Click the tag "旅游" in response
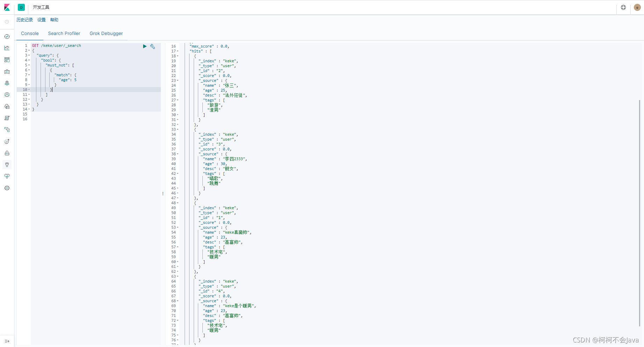The width and height of the screenshot is (644, 347). (214, 105)
